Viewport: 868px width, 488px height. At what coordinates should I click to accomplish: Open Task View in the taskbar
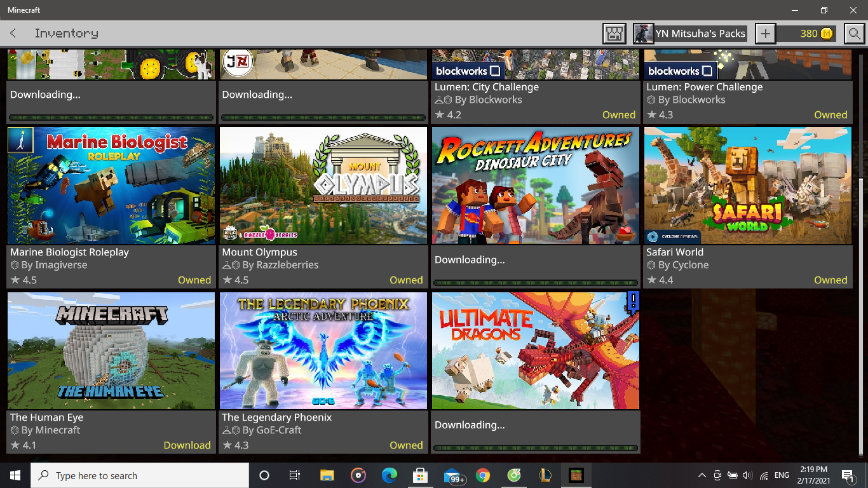point(295,475)
